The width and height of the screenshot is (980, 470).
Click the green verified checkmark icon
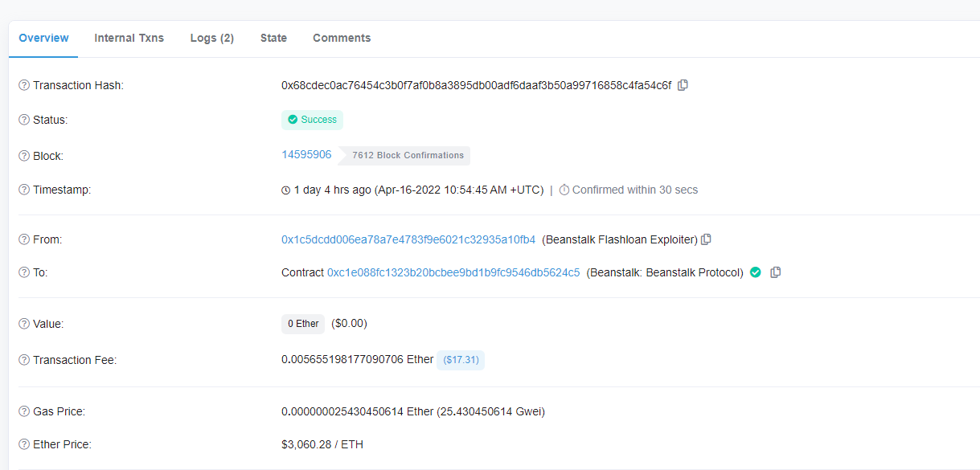[x=756, y=272]
